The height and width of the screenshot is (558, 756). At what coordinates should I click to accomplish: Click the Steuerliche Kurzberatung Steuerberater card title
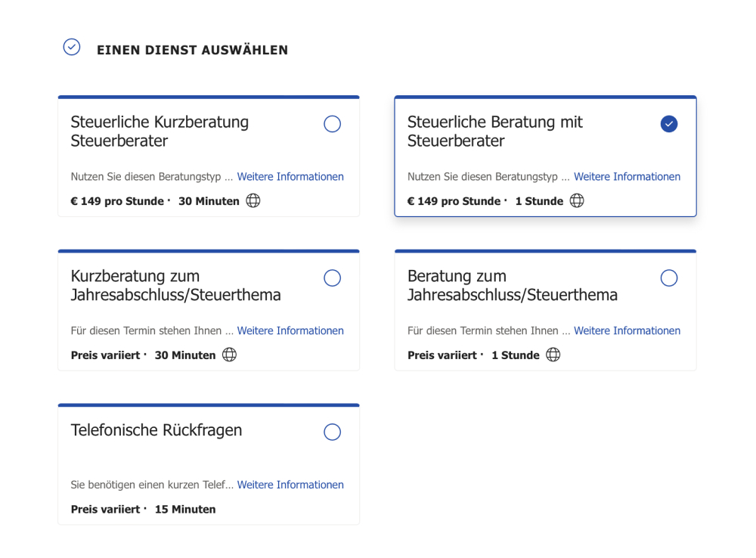(x=159, y=131)
